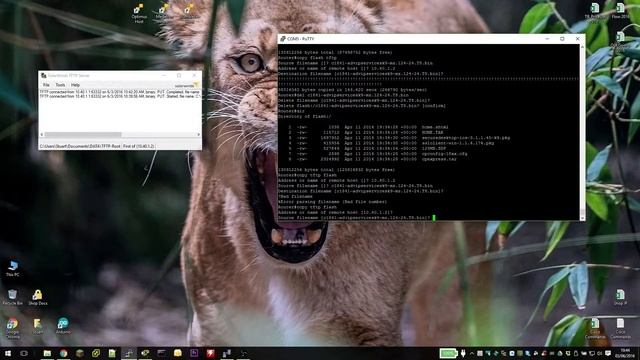Click the PuTTY scroll up arrow
This screenshot has height=360, width=640.
pyautogui.click(x=582, y=47)
